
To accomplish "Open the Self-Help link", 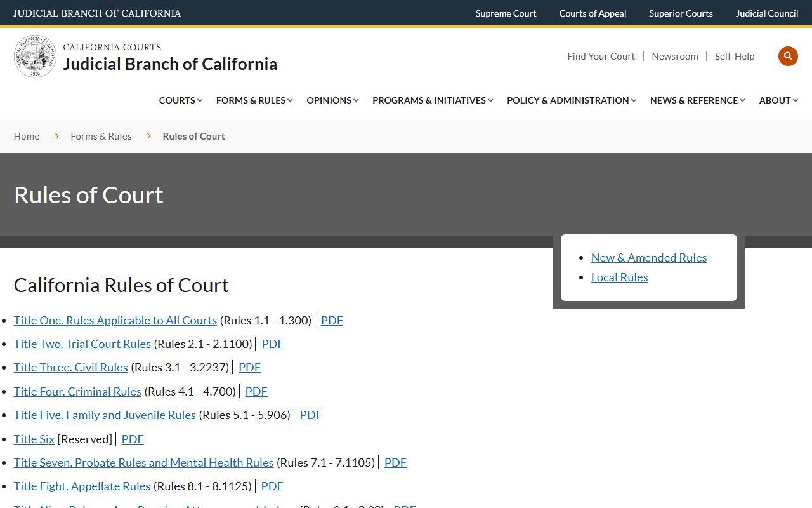I will pos(735,57).
